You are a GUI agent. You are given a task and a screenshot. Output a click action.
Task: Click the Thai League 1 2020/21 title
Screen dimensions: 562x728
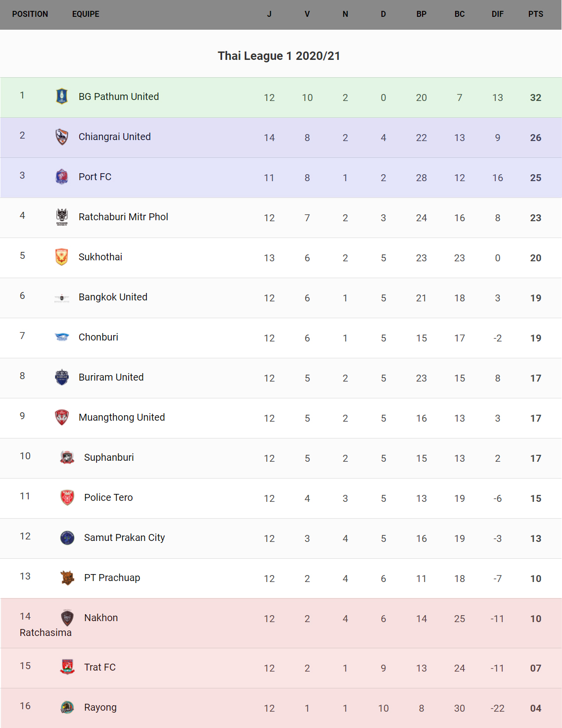click(279, 56)
